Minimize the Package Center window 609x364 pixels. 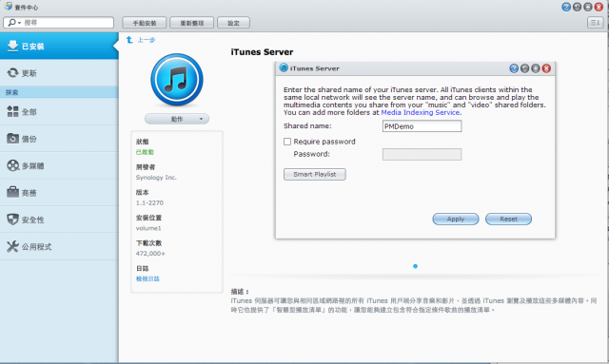tap(578, 7)
